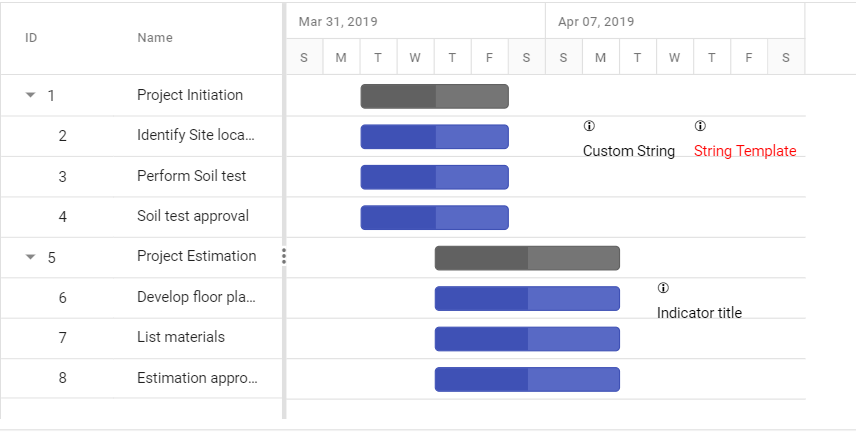The image size is (856, 434).
Task: Click the ID cell with value 6
Action: pos(62,298)
